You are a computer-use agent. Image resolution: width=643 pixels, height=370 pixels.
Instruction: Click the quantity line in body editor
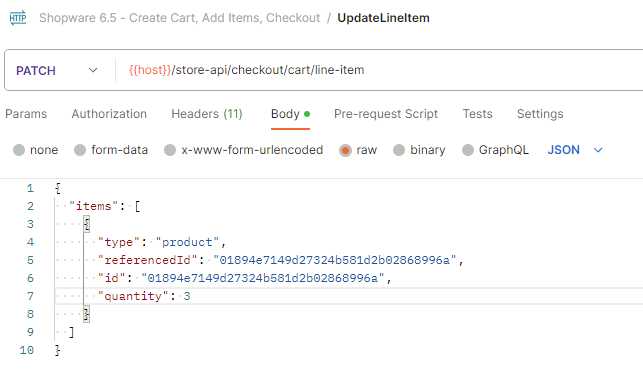(x=349, y=296)
